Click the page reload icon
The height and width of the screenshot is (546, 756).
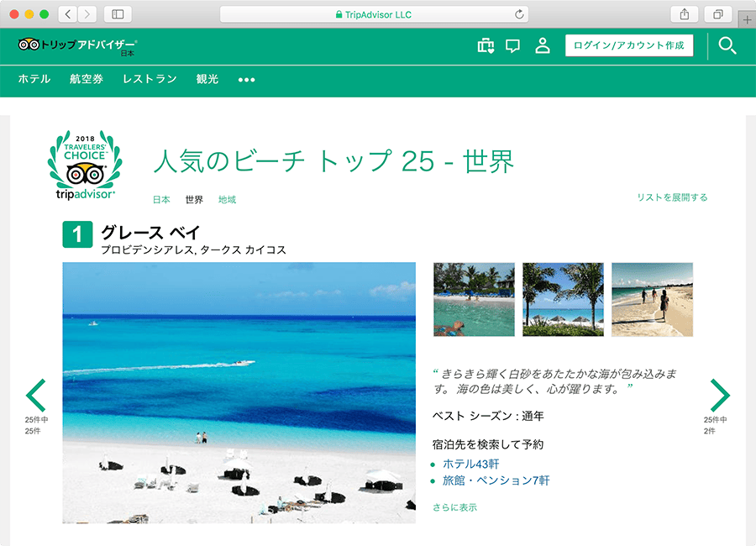tap(519, 14)
